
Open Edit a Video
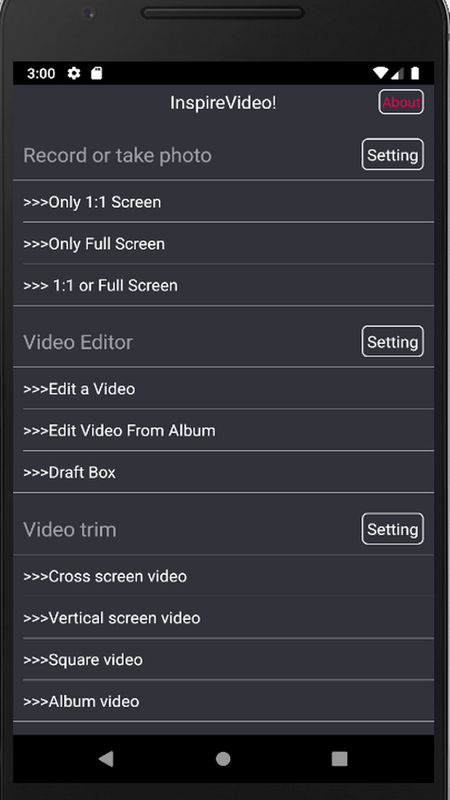[223, 389]
